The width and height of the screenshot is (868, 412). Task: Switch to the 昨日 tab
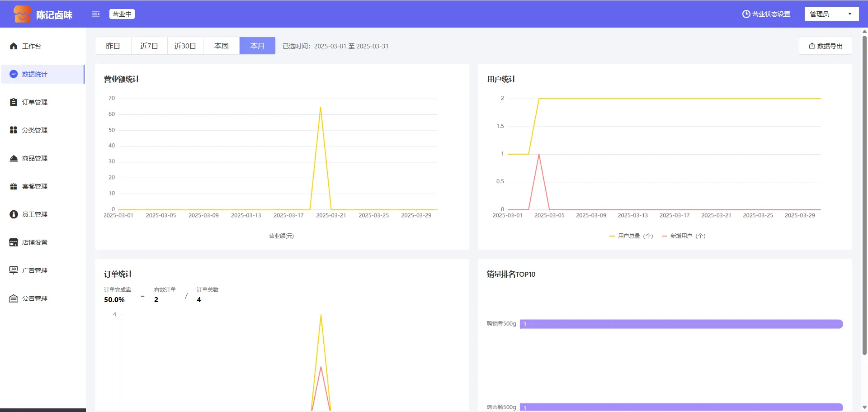point(113,46)
